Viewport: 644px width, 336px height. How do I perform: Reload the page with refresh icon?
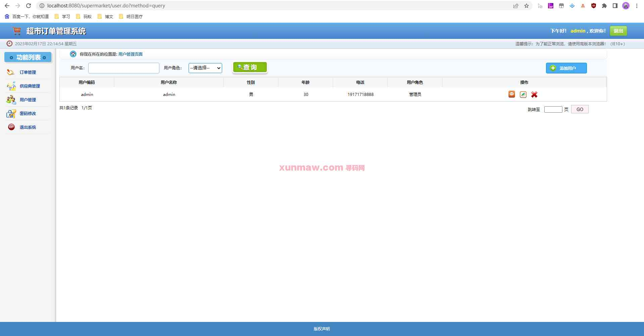point(29,6)
